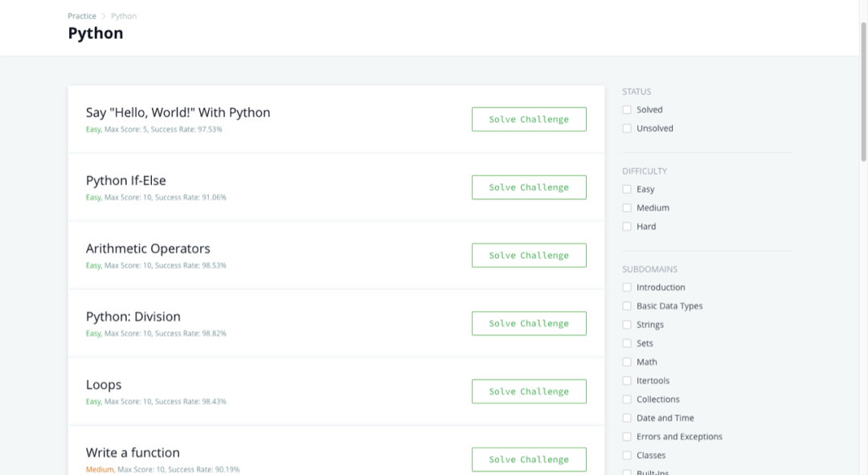The image size is (868, 475).
Task: Tick the Basic Data Types checkbox
Action: (x=627, y=306)
